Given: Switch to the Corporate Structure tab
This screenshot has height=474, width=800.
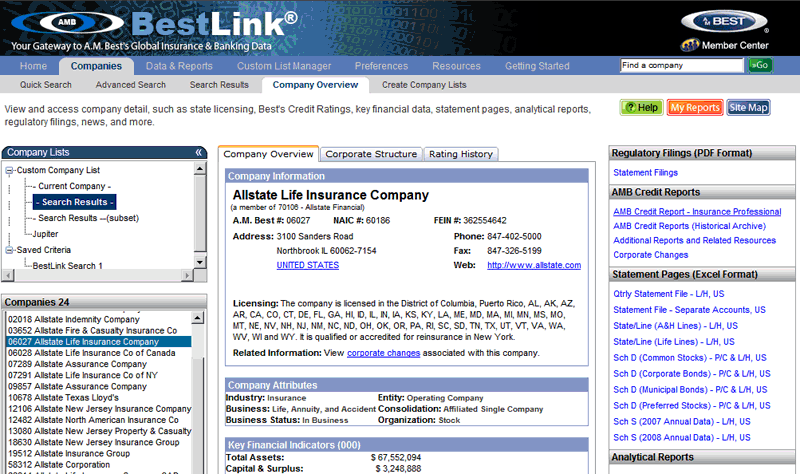Looking at the screenshot, I should (x=371, y=154).
